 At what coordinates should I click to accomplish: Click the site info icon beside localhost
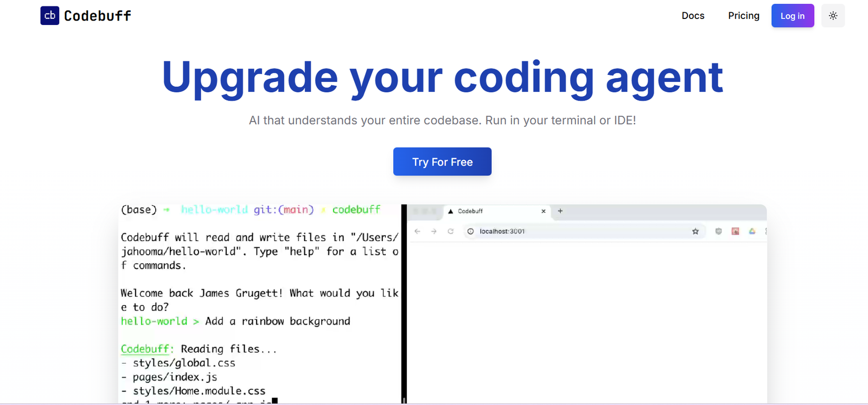pos(470,231)
